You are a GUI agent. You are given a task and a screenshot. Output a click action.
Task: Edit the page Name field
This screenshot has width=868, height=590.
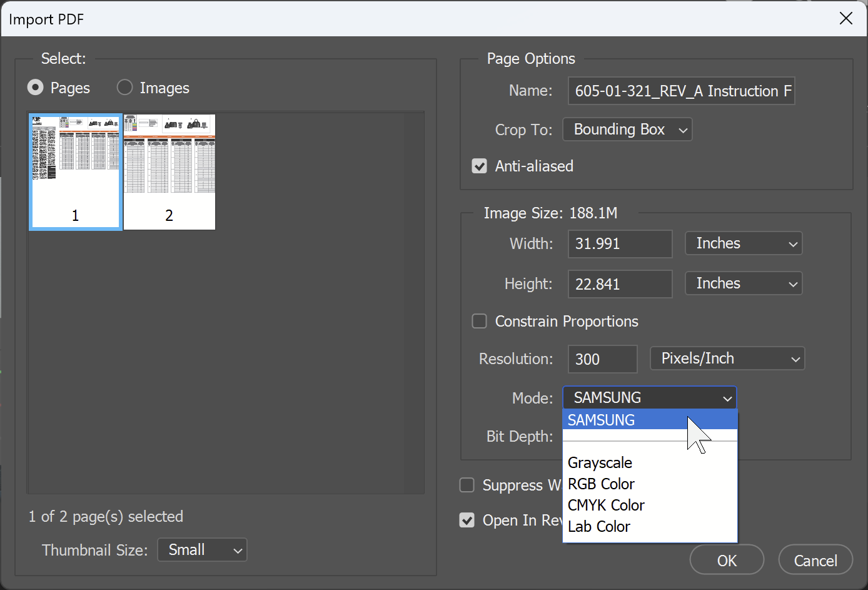click(x=680, y=91)
